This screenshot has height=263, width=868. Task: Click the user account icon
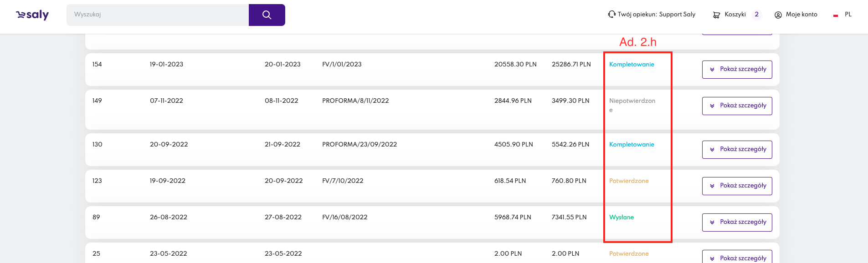[778, 15]
